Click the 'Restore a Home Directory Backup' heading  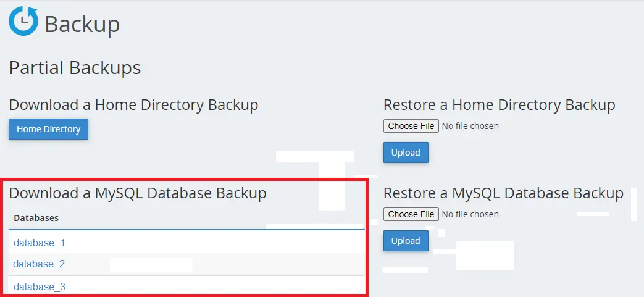coord(499,105)
